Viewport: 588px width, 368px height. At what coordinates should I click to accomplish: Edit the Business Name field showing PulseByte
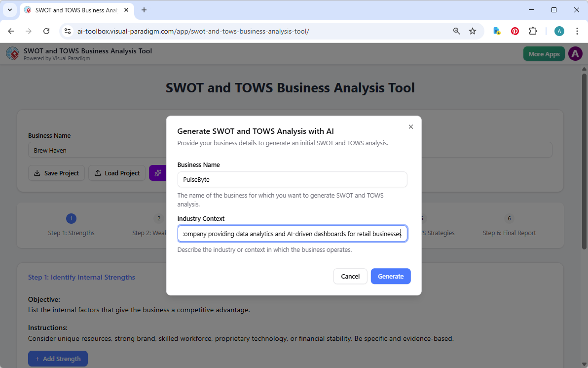coord(293,179)
